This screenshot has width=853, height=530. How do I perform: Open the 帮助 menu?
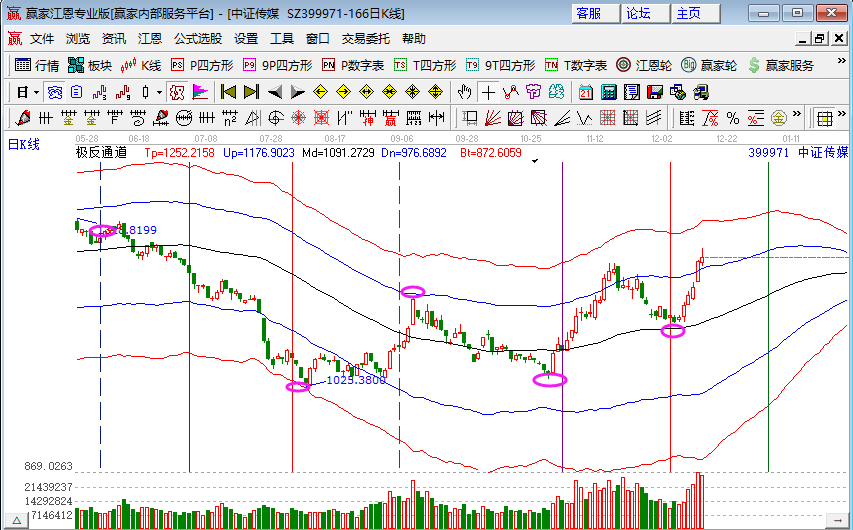[413, 39]
